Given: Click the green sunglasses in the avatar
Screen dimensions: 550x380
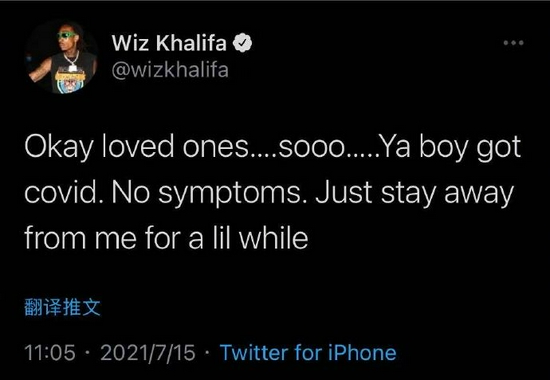Looking at the screenshot, I should pos(66,35).
